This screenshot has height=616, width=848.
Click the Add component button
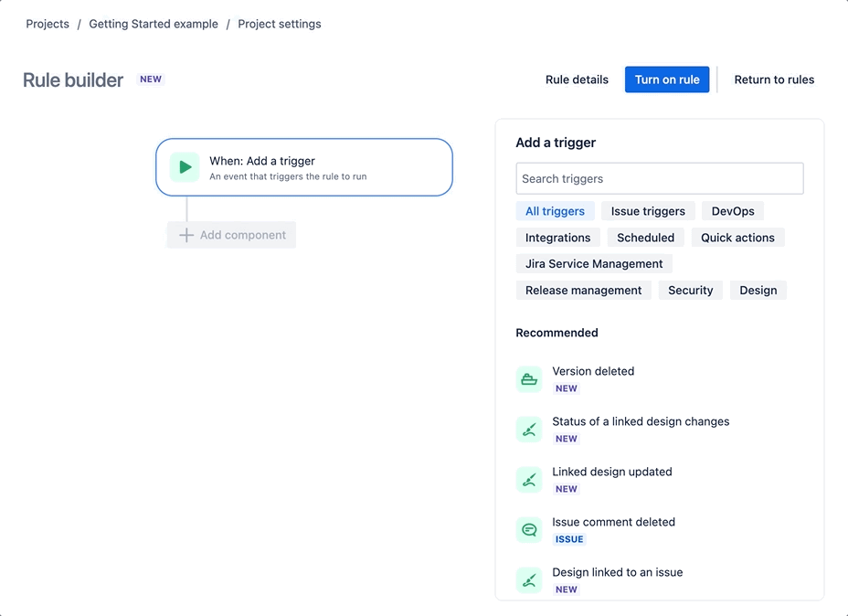[x=231, y=235]
